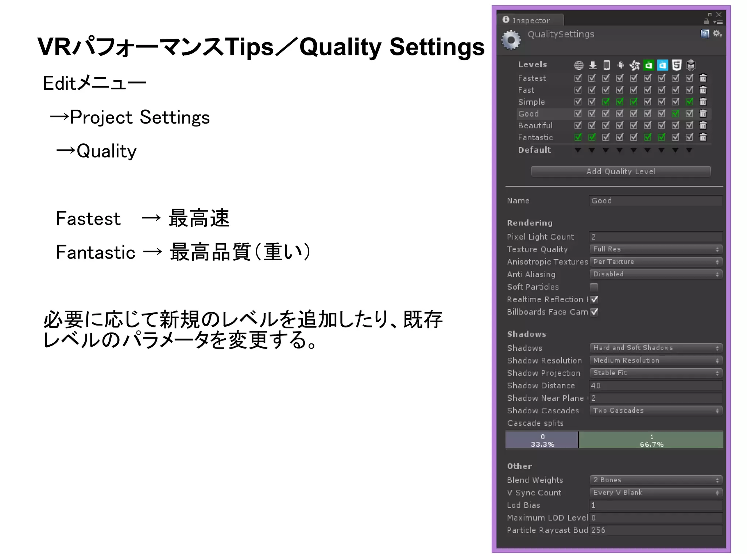Toggle Fantastic checkbox under Web Player column
747x560 pixels.
point(578,137)
